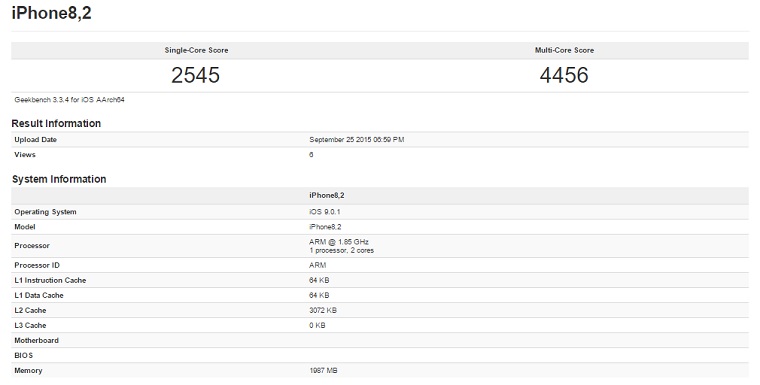Viewport: 760px width, 385px height.
Task: Click the single-core score value 2545
Action: coord(195,75)
